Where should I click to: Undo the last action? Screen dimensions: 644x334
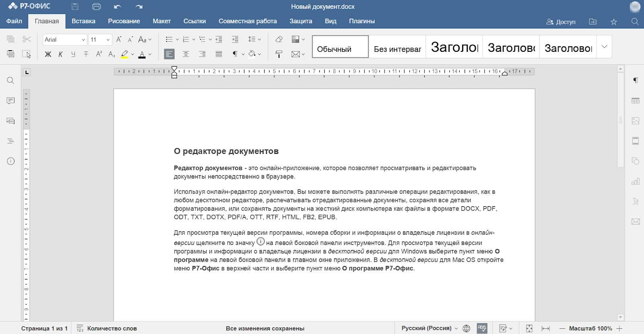(x=118, y=6)
